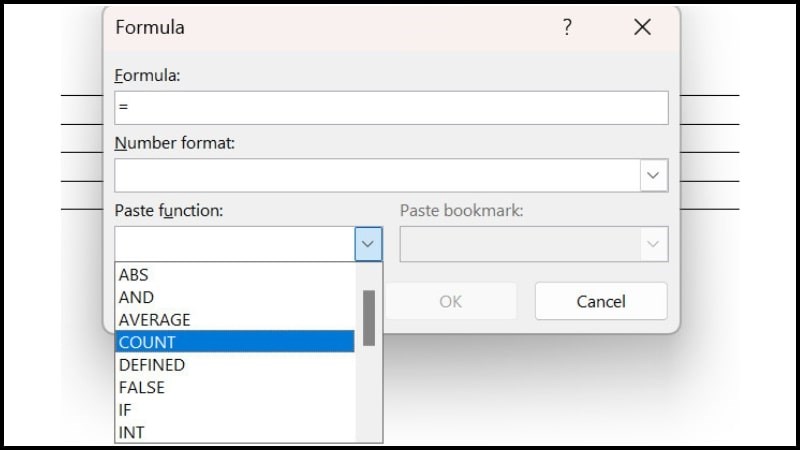Image resolution: width=800 pixels, height=450 pixels.
Task: Pick INT from the function list
Action: point(131,432)
